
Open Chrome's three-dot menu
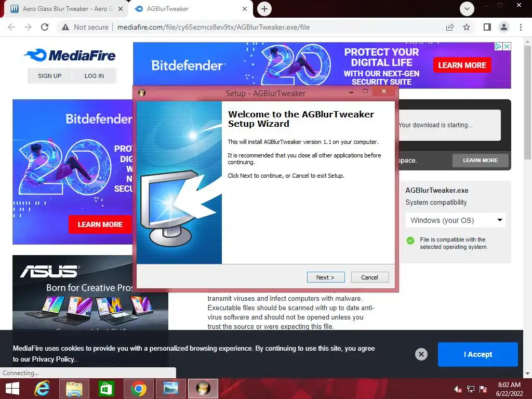click(521, 27)
